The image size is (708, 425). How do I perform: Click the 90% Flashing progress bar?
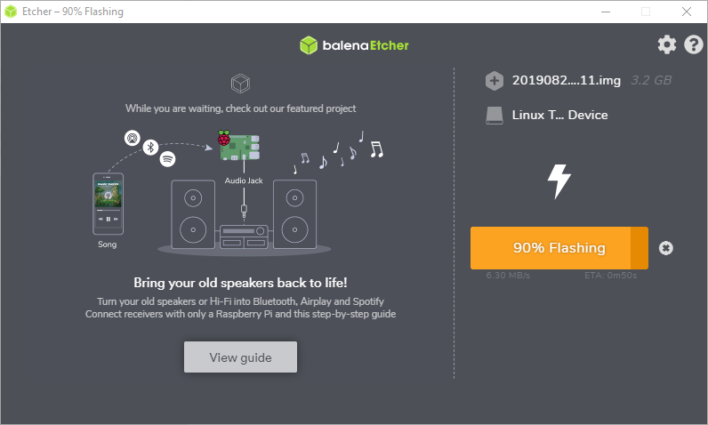click(559, 248)
